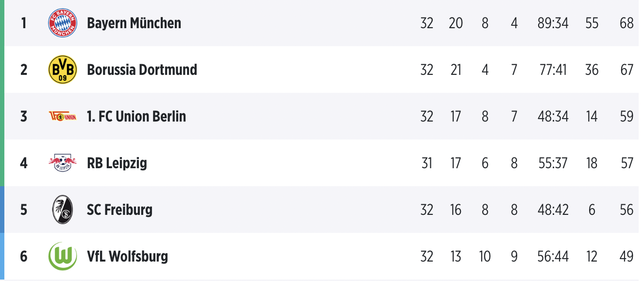Viewport: 644px width, 281px height.
Task: Click RB Leipzig's 31 matches played
Action: (x=426, y=163)
